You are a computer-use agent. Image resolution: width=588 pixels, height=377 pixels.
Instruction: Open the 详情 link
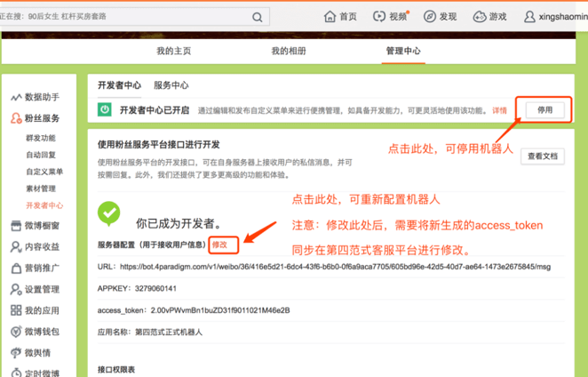(499, 110)
